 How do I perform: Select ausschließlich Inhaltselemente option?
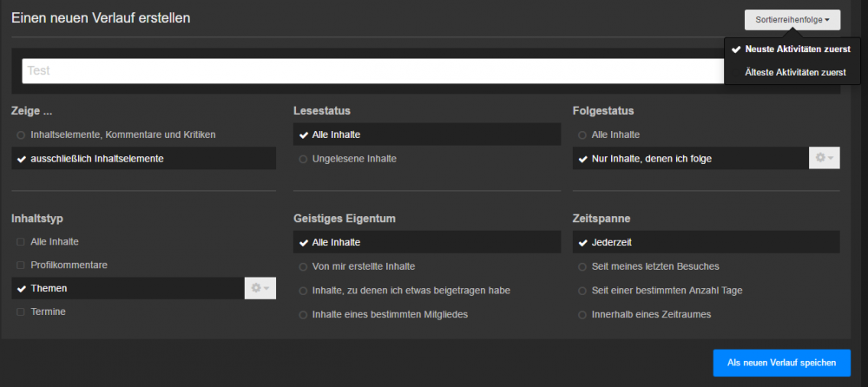(96, 159)
